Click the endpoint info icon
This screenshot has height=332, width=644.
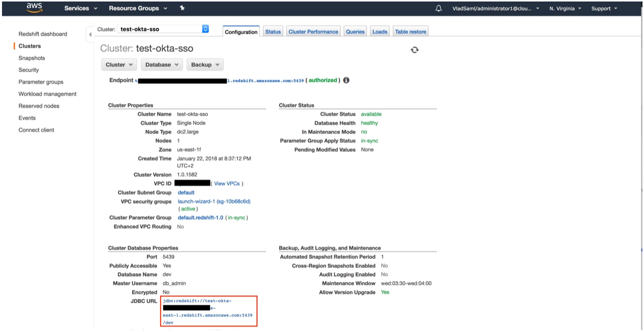point(346,80)
